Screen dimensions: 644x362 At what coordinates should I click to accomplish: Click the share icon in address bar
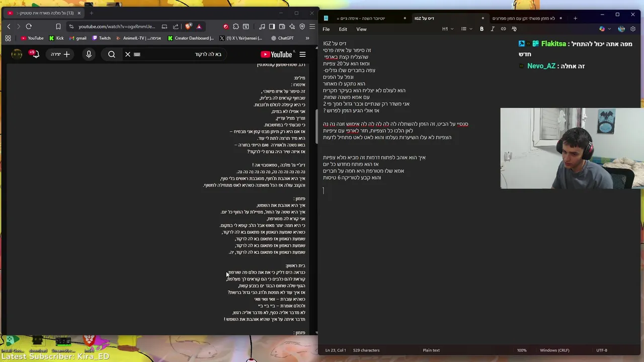(x=176, y=27)
